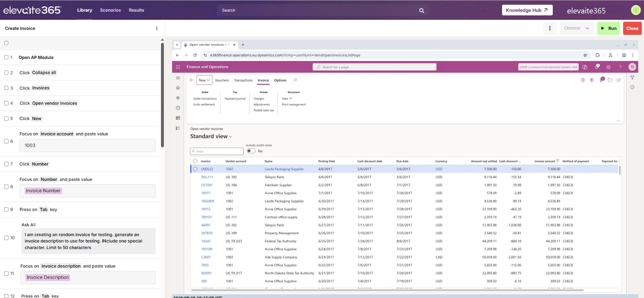Click the search magnifier in the action pane
Image resolution: width=644 pixels, height=298 pixels.
coord(295,80)
